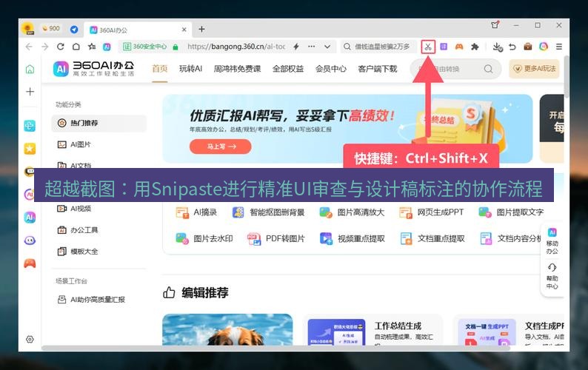Click the search magnifier in site search box
Screen dimensions: 588x370
(488, 69)
